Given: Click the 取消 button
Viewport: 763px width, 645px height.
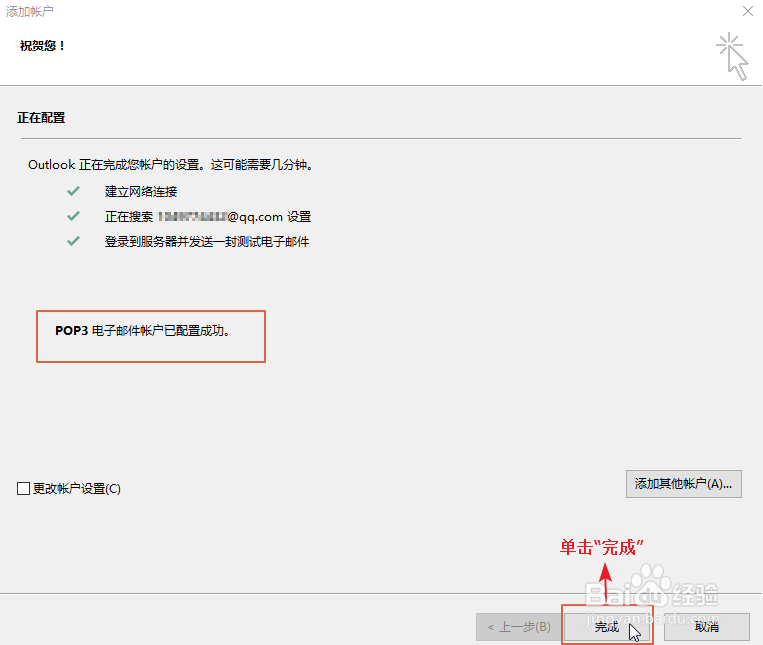Looking at the screenshot, I should pos(707,627).
